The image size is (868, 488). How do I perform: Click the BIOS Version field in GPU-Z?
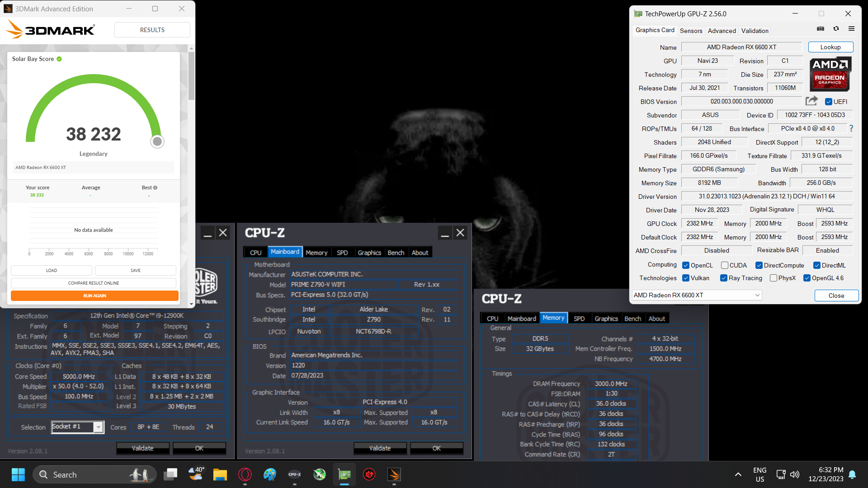(x=741, y=101)
